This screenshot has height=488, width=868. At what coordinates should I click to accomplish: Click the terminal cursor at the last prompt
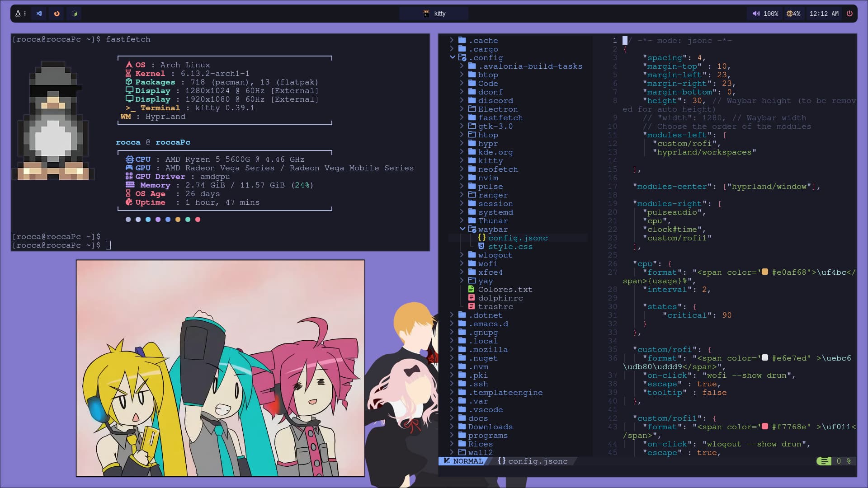coord(108,245)
